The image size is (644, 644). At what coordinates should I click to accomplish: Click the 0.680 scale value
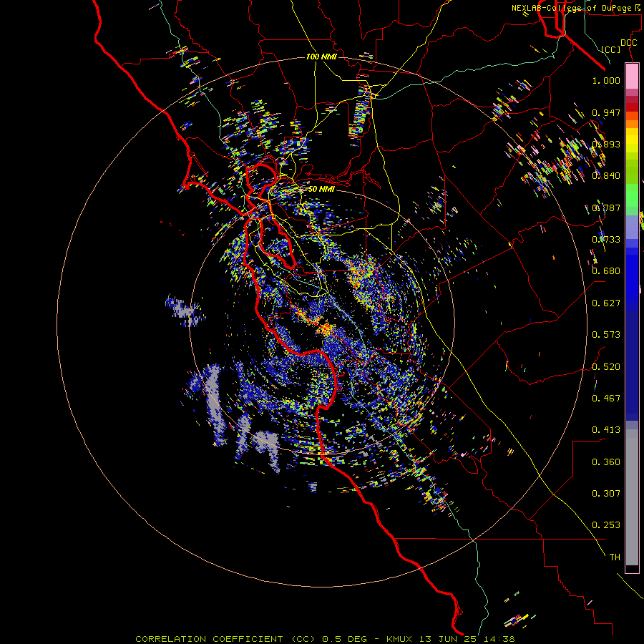point(606,271)
